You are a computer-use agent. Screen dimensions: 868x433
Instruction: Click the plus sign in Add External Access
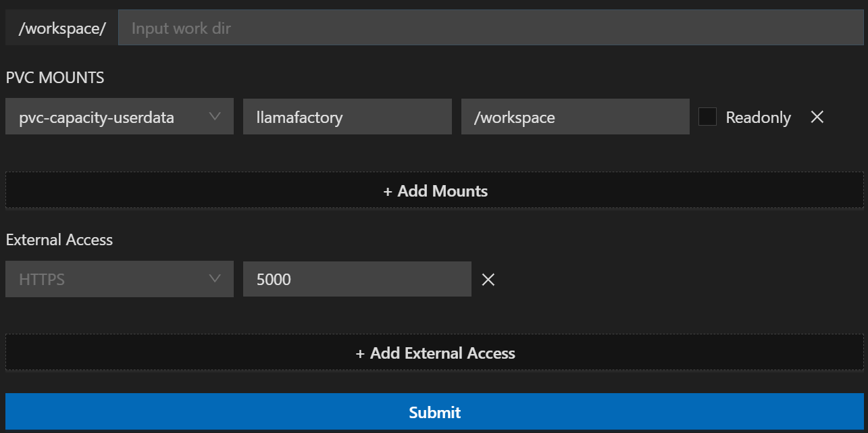(x=361, y=354)
